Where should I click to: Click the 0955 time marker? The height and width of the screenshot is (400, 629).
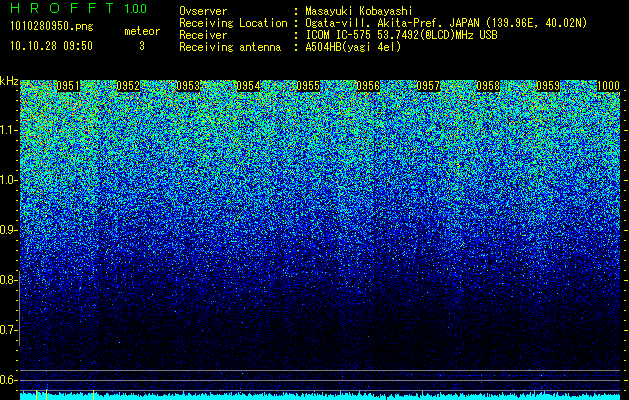pos(308,86)
